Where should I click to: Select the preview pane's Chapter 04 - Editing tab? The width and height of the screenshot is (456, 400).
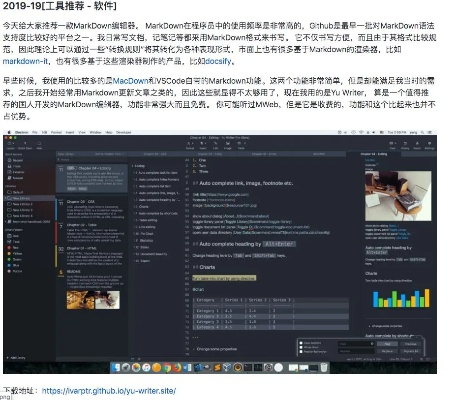(373, 154)
